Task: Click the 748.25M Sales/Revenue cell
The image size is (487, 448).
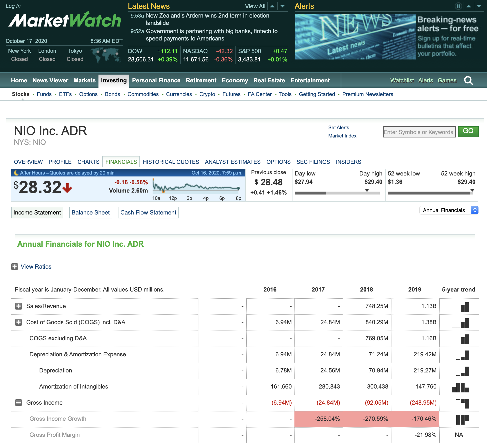Action: [x=377, y=306]
